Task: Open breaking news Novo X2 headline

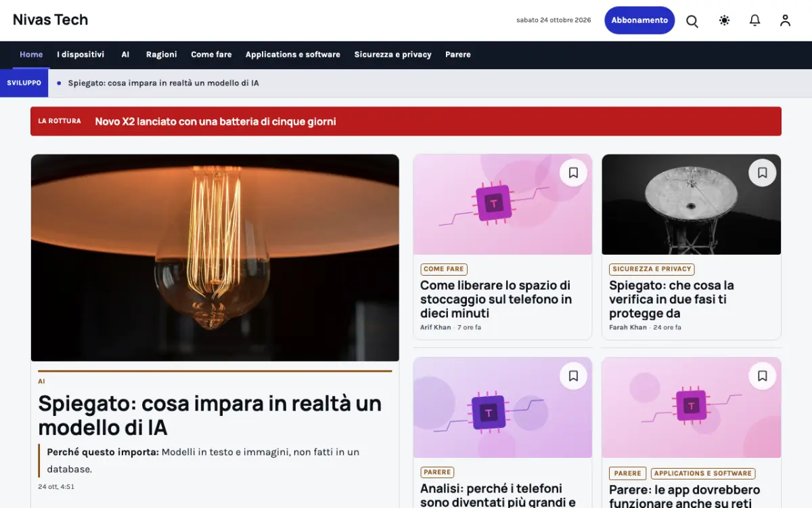Action: (x=215, y=121)
